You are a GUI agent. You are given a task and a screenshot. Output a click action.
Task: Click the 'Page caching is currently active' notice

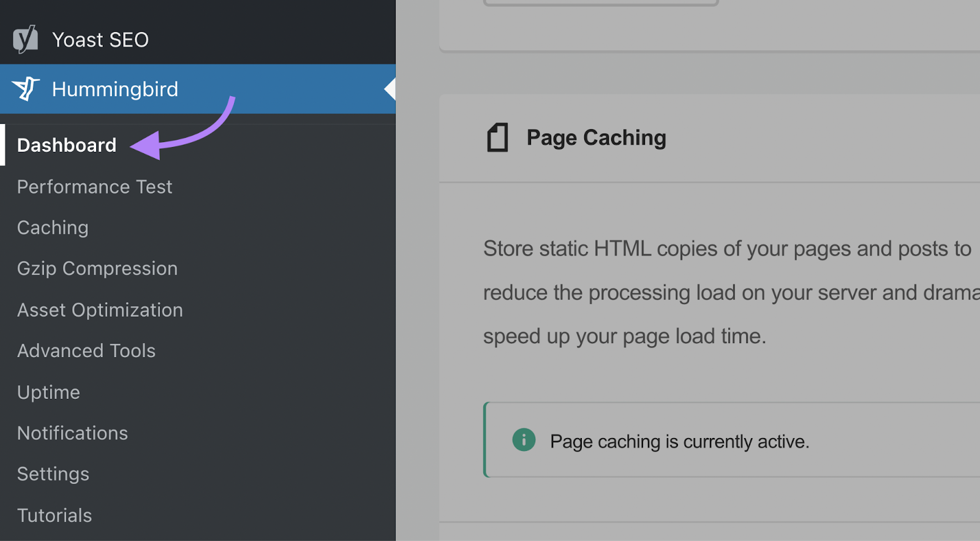[x=679, y=442]
